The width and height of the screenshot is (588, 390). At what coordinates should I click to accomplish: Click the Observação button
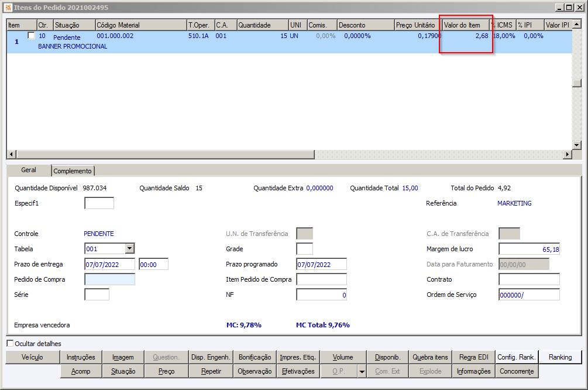pos(255,371)
